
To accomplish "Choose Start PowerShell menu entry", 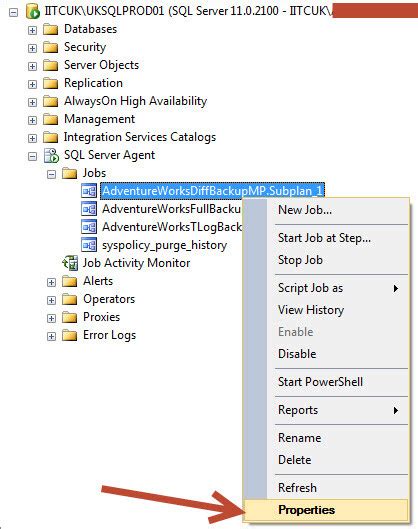I will click(337, 382).
